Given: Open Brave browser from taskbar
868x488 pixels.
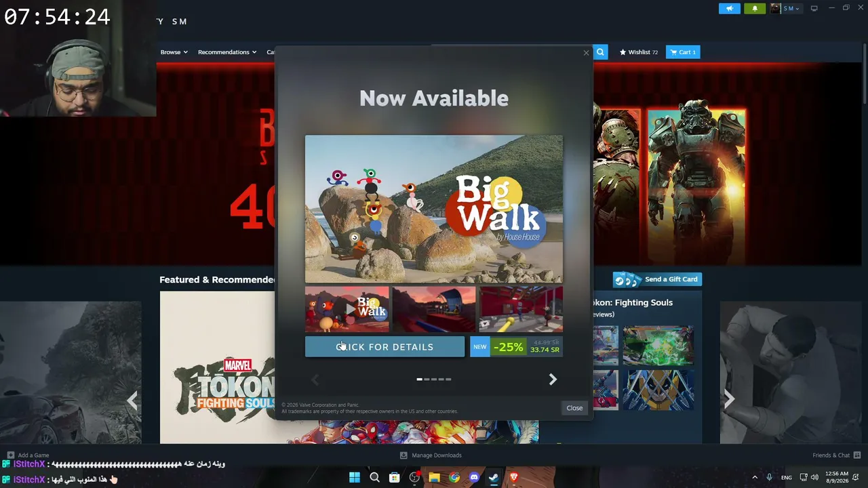Looking at the screenshot, I should tap(514, 477).
